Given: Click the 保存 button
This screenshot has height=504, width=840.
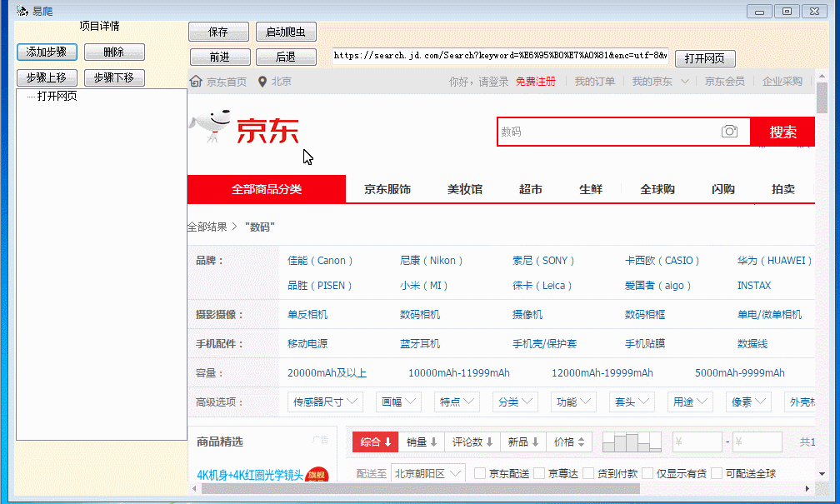Looking at the screenshot, I should (x=218, y=32).
